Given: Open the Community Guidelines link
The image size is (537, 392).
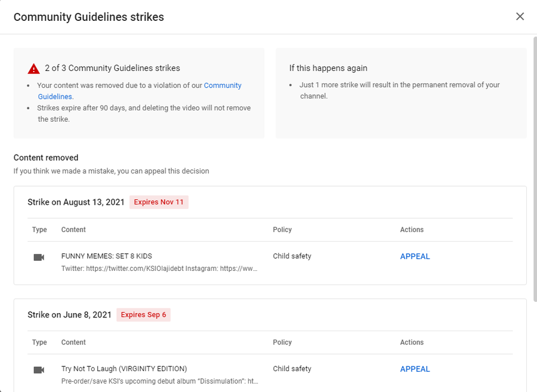Looking at the screenshot, I should point(140,91).
